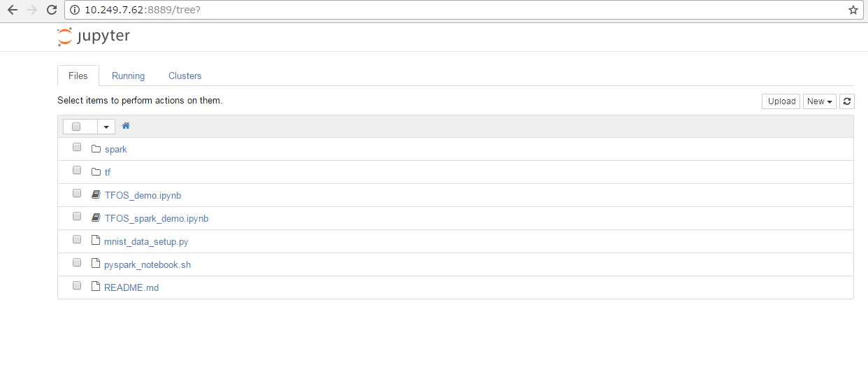Screen dimensions: 868x384
Task: Toggle the select-all checkbox
Action: click(76, 127)
